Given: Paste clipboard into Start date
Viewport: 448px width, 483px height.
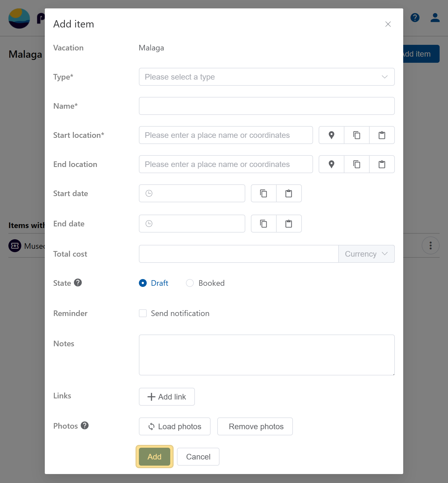Looking at the screenshot, I should (289, 193).
